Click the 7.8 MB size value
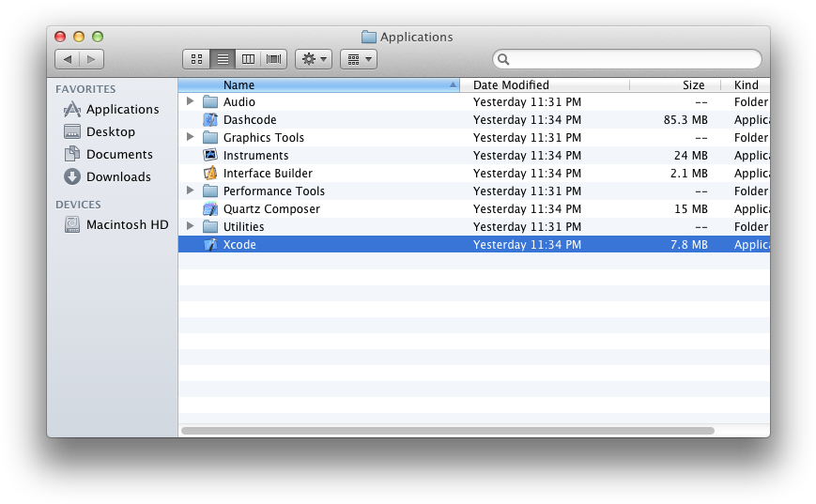 point(689,244)
